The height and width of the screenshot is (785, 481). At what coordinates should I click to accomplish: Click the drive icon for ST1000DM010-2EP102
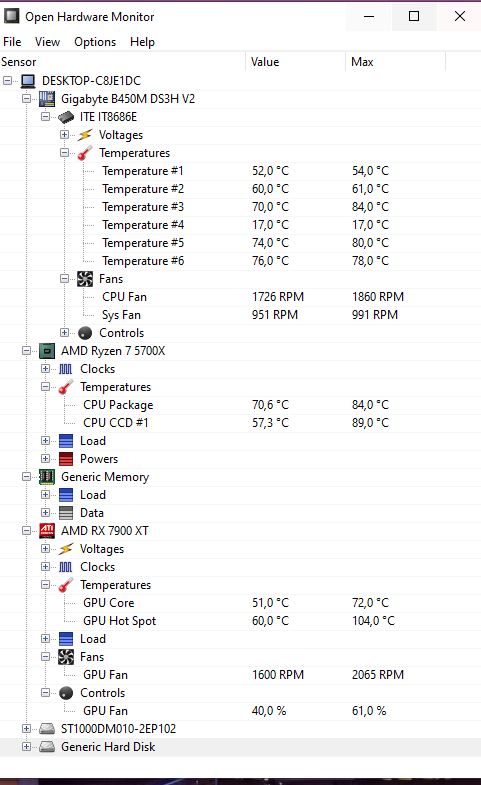[x=47, y=728]
